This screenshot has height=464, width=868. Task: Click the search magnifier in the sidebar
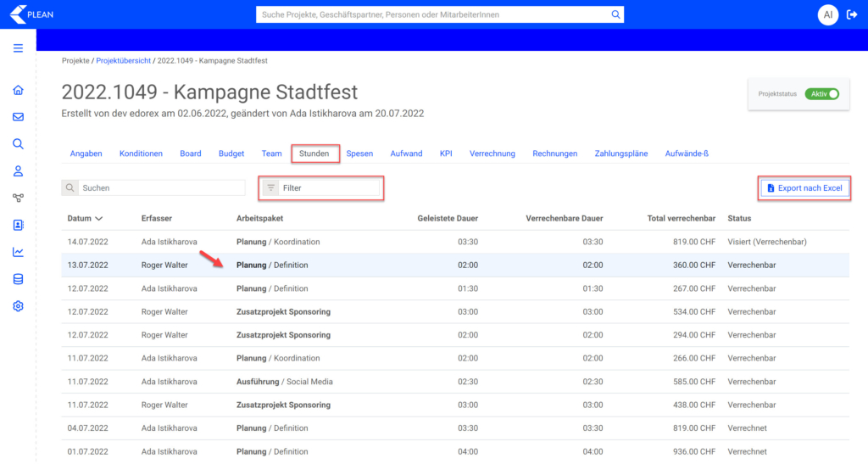[18, 144]
